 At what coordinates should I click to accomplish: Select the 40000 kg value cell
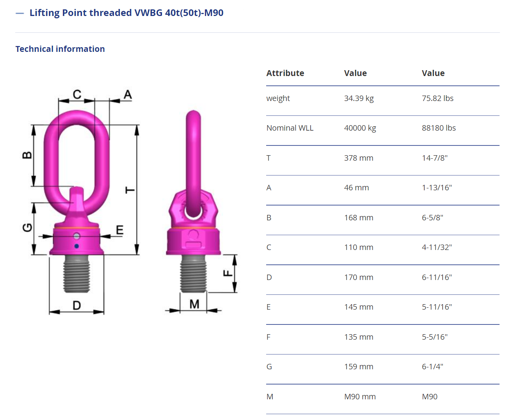(360, 128)
